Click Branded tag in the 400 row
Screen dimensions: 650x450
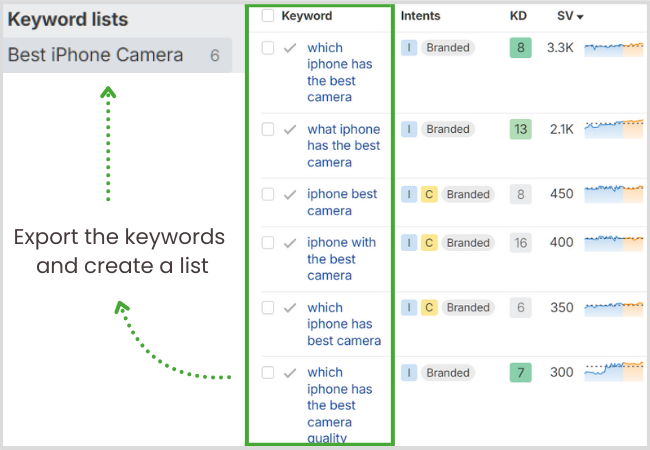[468, 242]
